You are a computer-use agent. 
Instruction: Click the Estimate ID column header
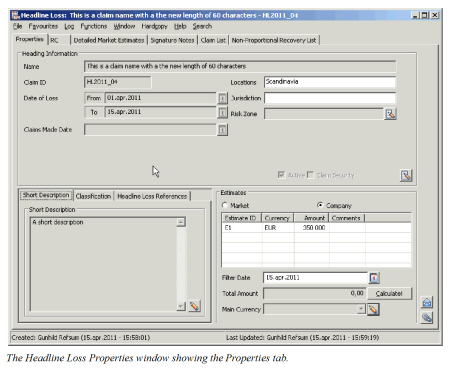point(241,218)
